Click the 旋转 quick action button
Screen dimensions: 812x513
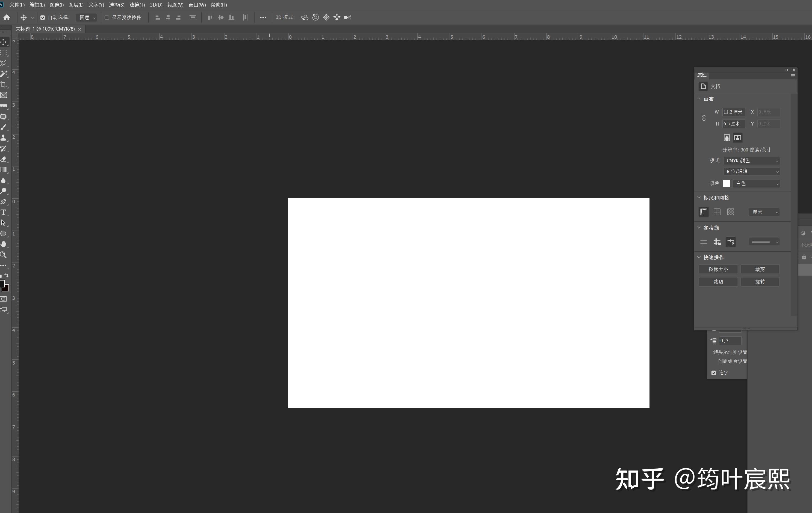pyautogui.click(x=760, y=282)
